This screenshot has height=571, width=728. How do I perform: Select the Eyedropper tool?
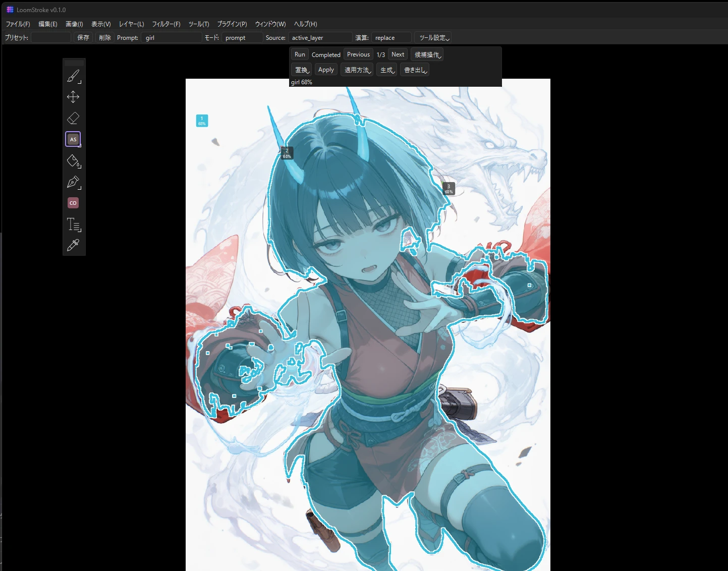click(74, 245)
